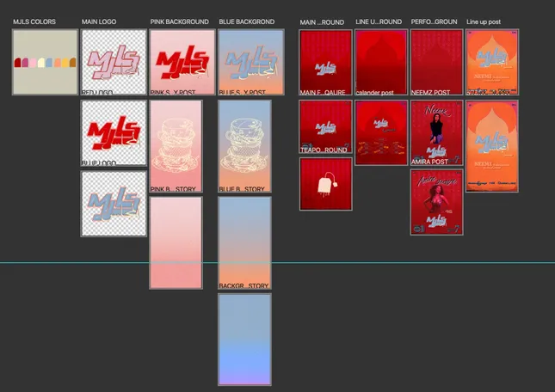Screen dimensions: 555x392
Task: Select the LINE U...ROUND artboard label
Action: tap(379, 21)
